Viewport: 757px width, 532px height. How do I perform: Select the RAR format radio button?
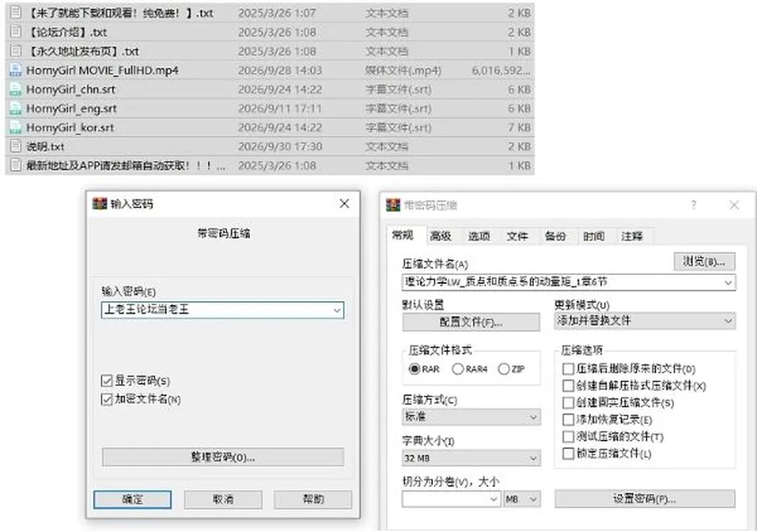[414, 370]
